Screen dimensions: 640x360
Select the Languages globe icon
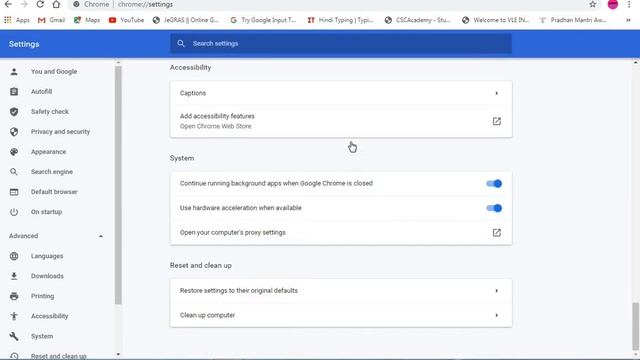[14, 256]
